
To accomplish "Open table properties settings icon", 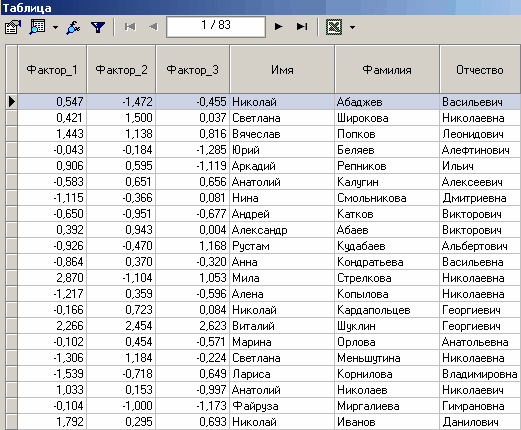I will tap(13, 27).
